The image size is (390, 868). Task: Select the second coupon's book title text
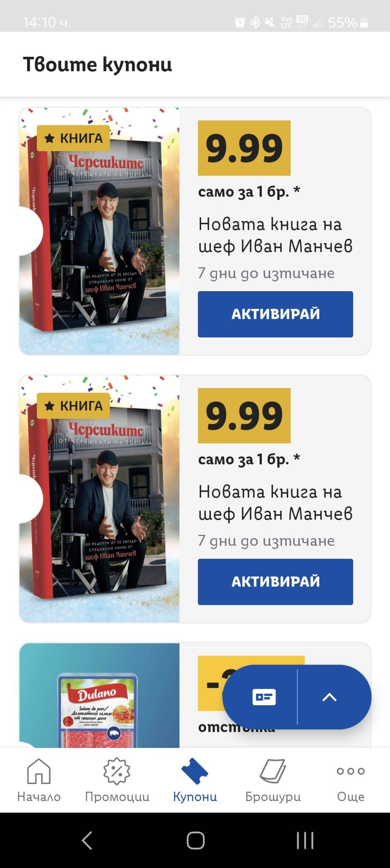pos(275,503)
